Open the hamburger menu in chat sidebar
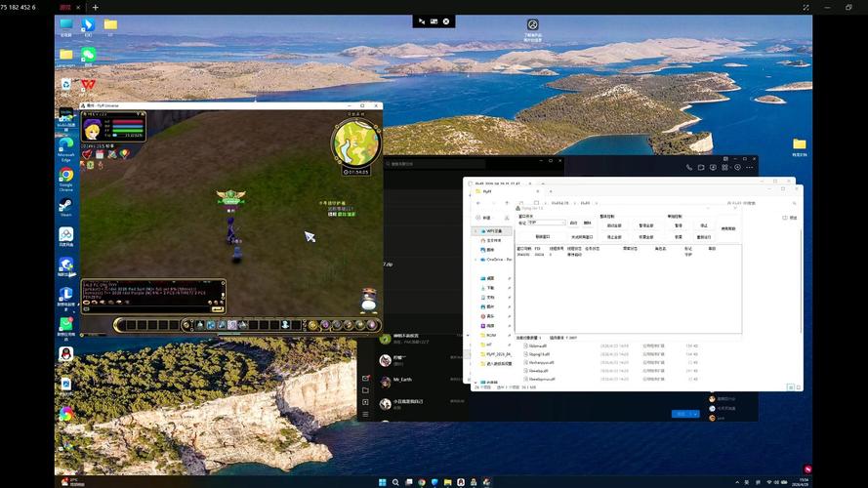The height and width of the screenshot is (488, 868). pos(365,414)
